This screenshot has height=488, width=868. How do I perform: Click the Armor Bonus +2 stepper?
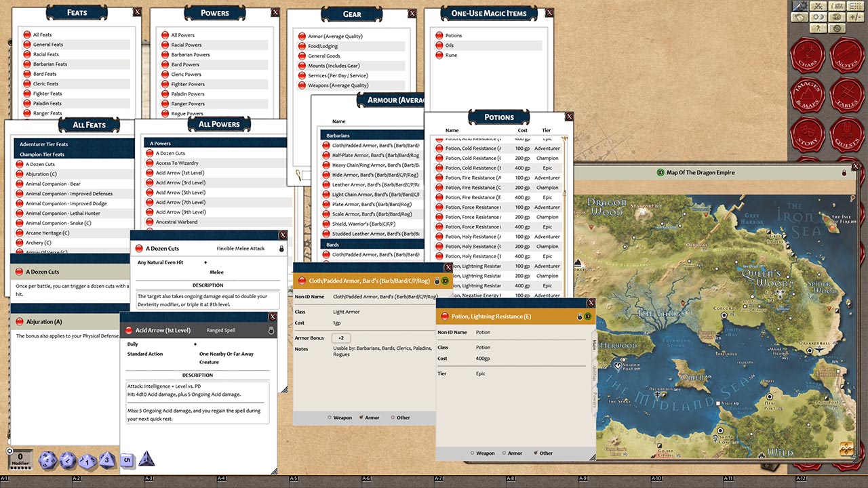(340, 338)
